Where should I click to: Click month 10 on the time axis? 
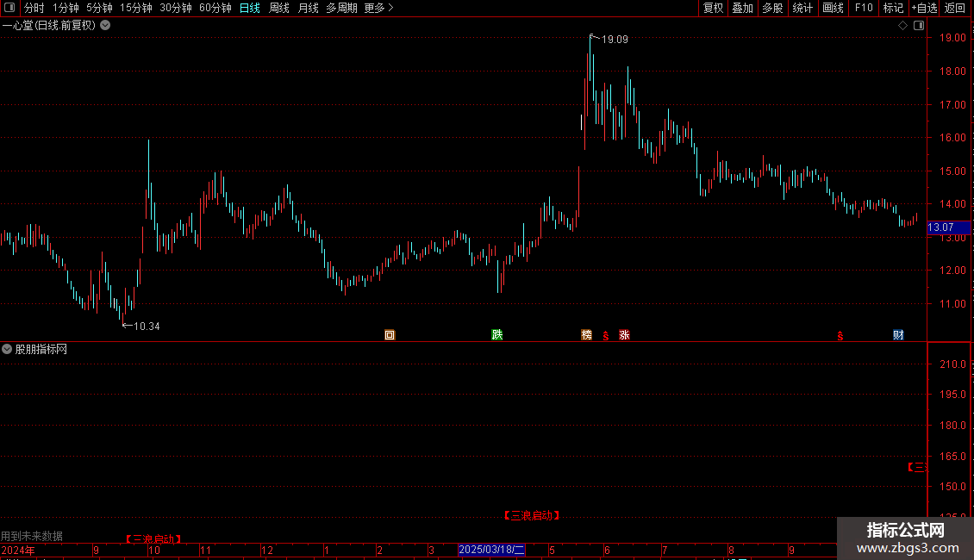[154, 550]
